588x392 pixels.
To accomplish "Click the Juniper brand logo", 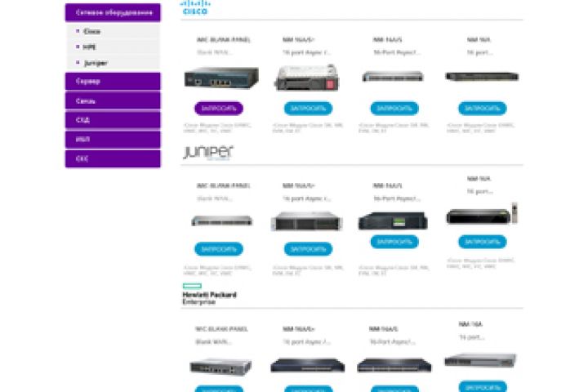I will click(x=207, y=153).
